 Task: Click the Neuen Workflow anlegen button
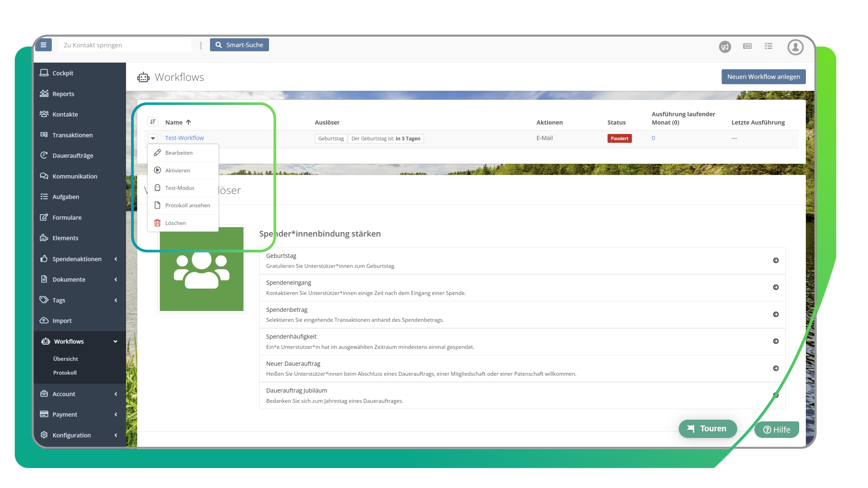764,76
